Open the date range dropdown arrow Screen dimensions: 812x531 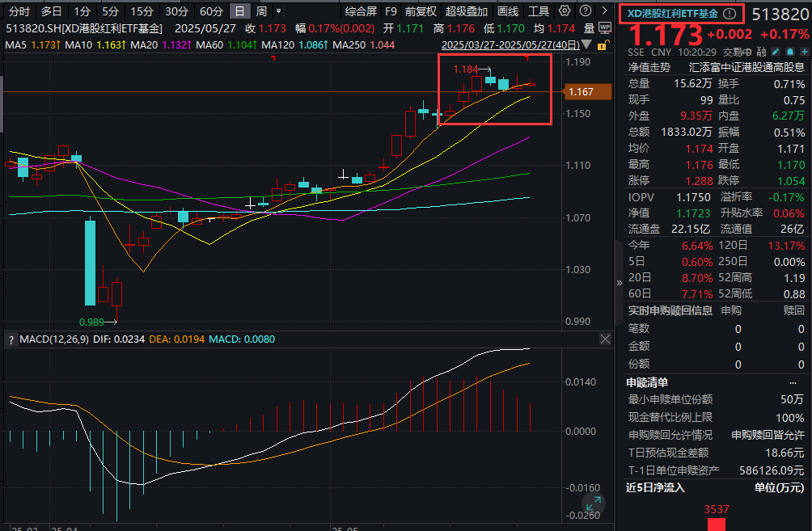pos(586,44)
